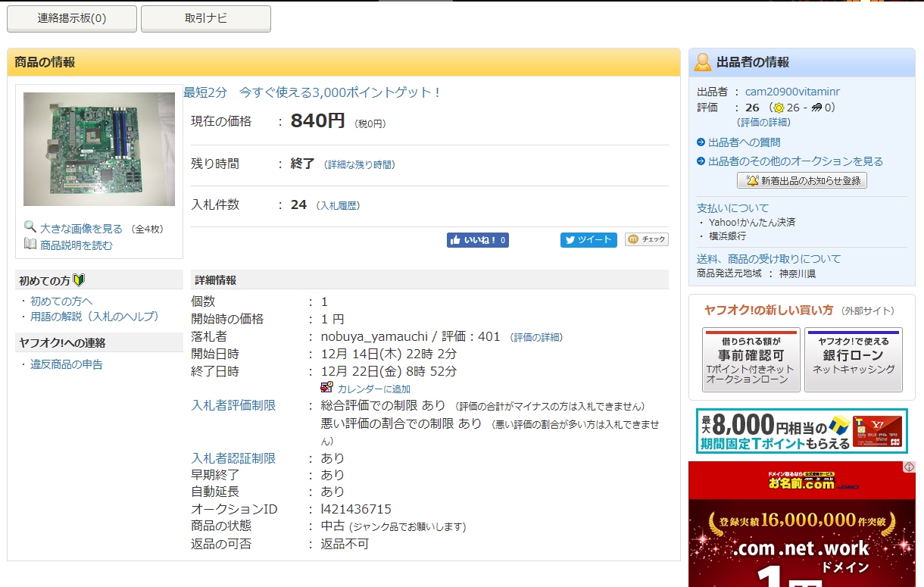Image resolution: width=924 pixels, height=587 pixels.
Task: Open 詳細な残り時間 link
Action: [x=360, y=164]
